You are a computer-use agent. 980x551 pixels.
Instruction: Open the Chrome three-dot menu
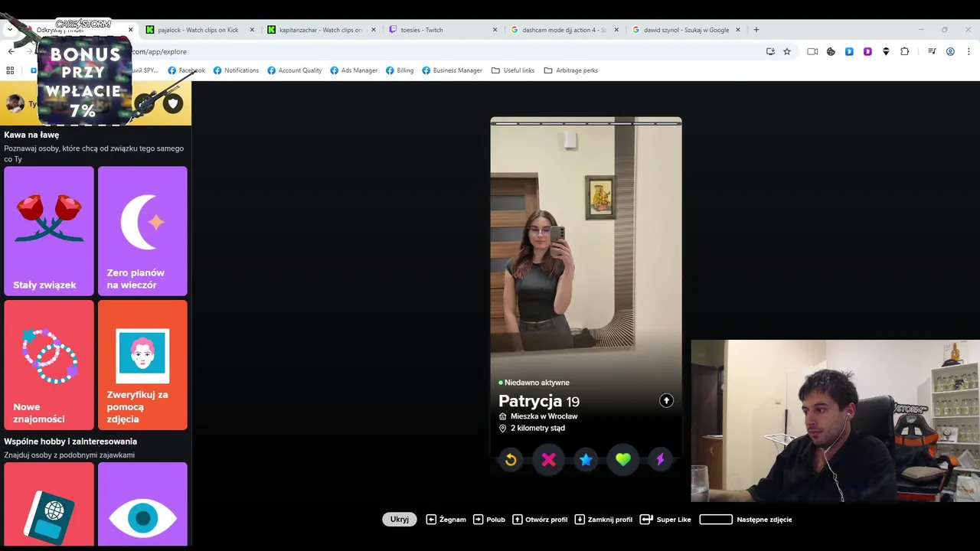click(969, 51)
